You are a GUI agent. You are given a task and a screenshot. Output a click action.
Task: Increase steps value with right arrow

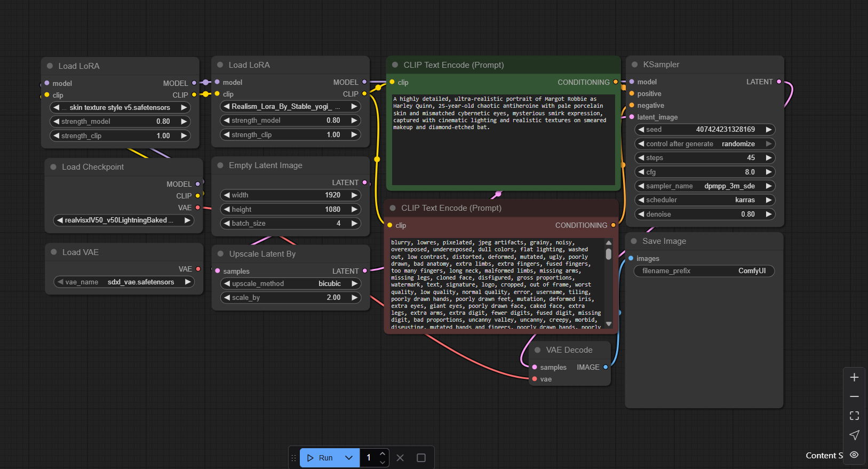click(x=769, y=157)
